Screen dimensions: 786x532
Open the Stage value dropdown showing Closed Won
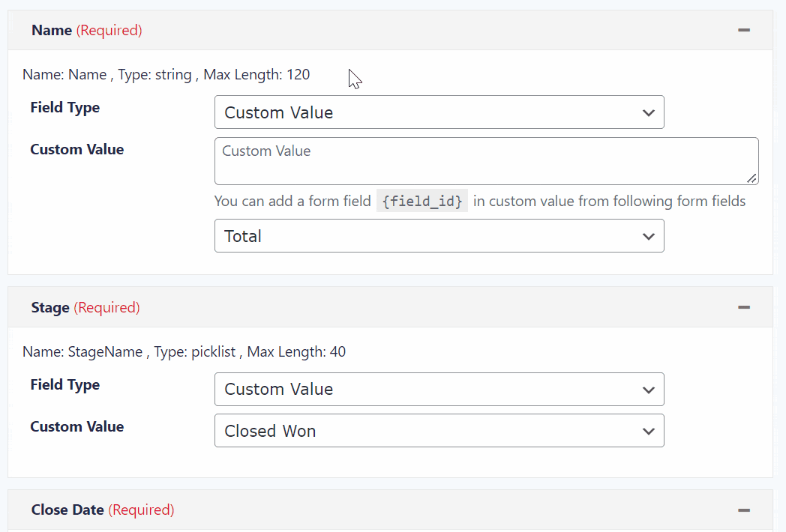(439, 430)
